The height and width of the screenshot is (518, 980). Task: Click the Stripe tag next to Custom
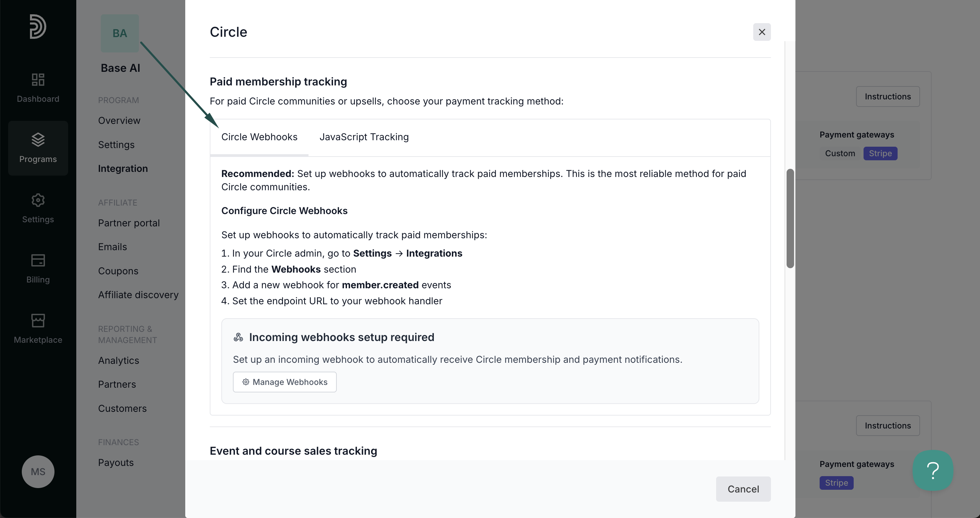[x=880, y=153]
